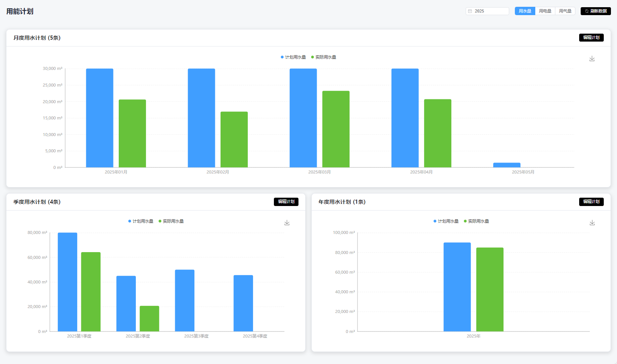Open the 2025 year picker
Image resolution: width=617 pixels, height=364 pixels.
487,11
